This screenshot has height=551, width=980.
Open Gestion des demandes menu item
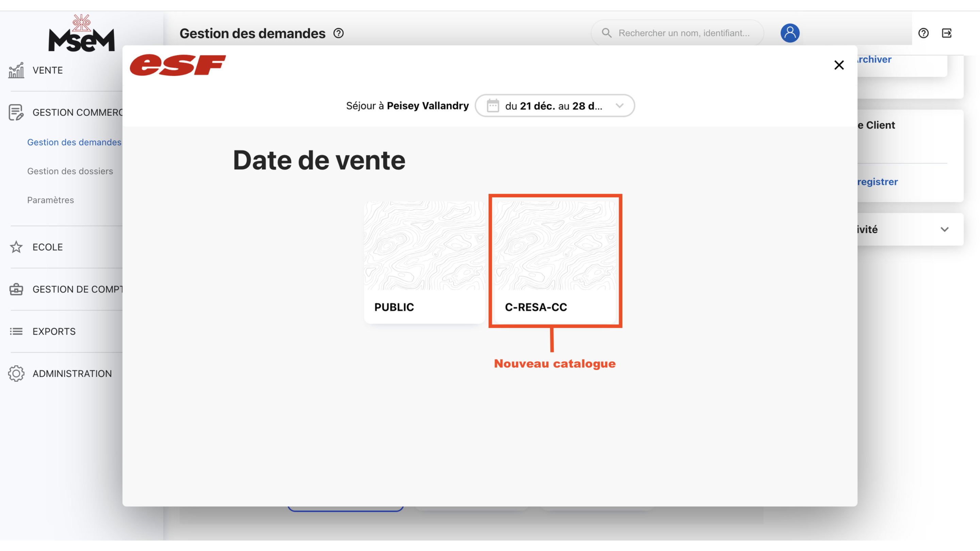tap(74, 142)
